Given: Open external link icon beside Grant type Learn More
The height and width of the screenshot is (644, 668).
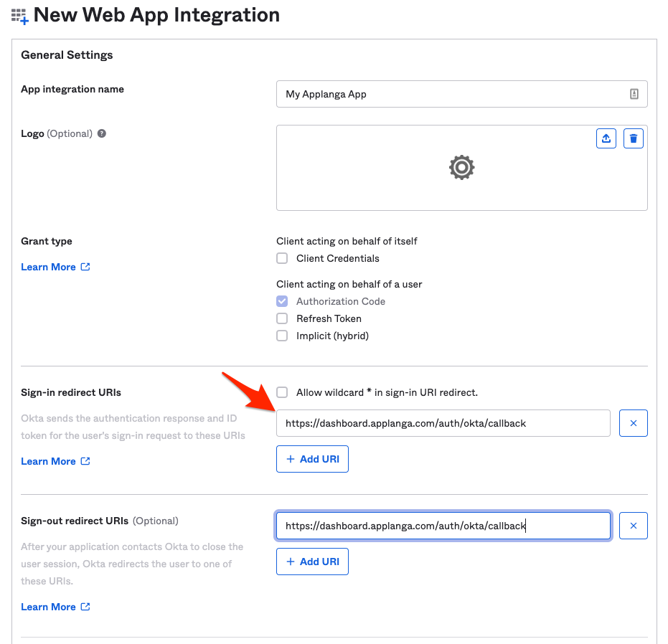Looking at the screenshot, I should click(x=85, y=267).
